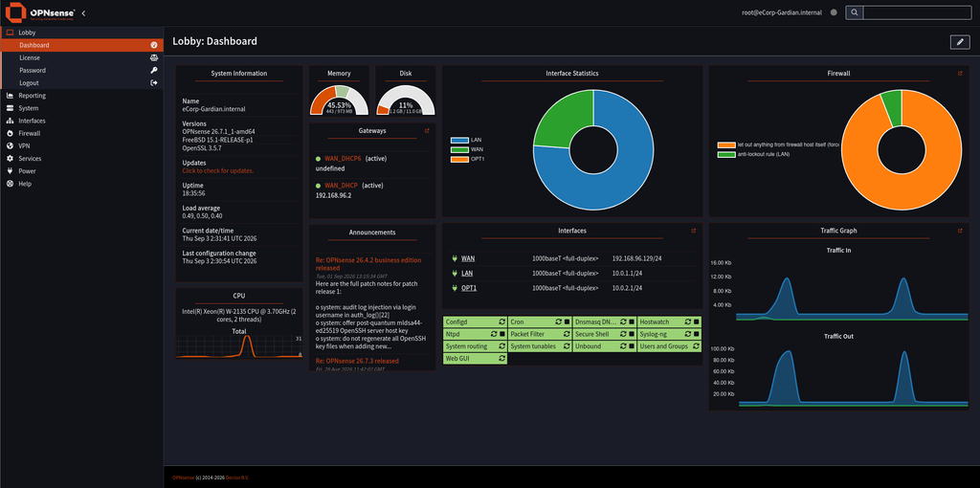
Task: Restart the Web GUI service
Action: (501, 359)
